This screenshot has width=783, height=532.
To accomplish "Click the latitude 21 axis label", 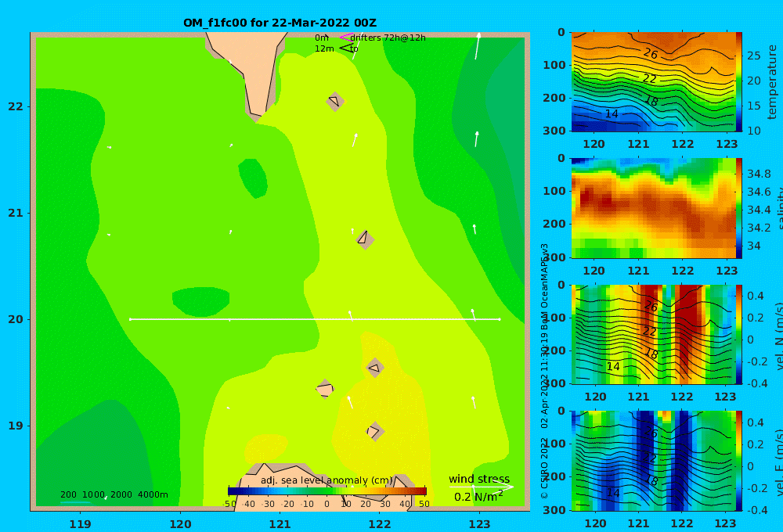I will [x=16, y=213].
